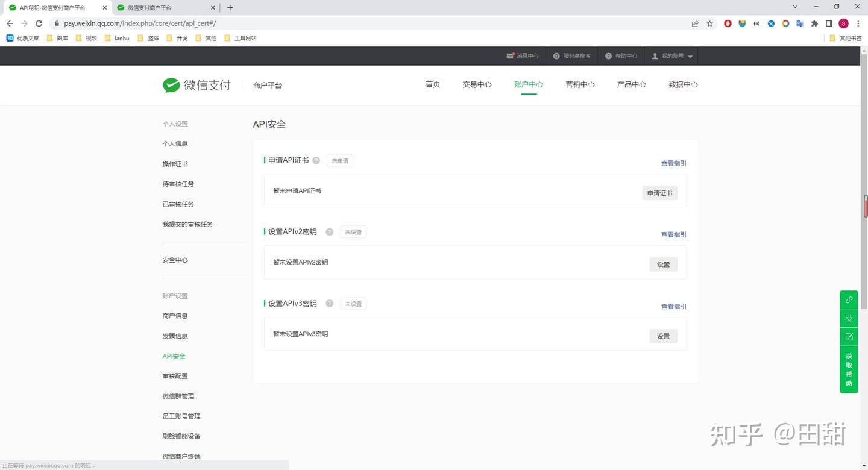This screenshot has height=470, width=868.
Task: View site info via the padlock icon
Action: (57, 23)
